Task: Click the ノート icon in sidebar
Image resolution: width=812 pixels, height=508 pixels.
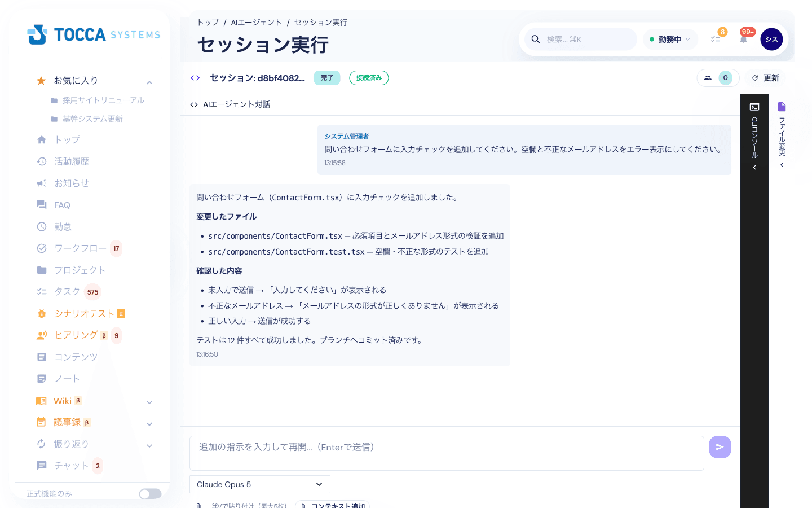Action: (x=42, y=379)
